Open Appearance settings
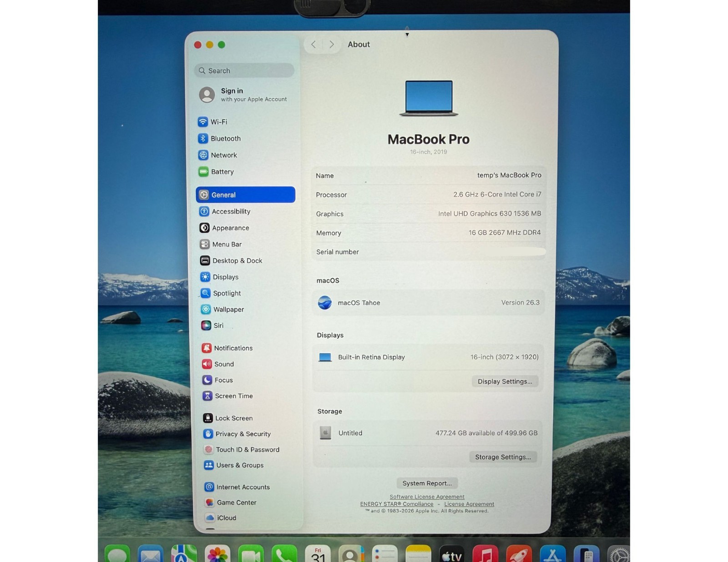This screenshot has width=728, height=562. (x=225, y=228)
